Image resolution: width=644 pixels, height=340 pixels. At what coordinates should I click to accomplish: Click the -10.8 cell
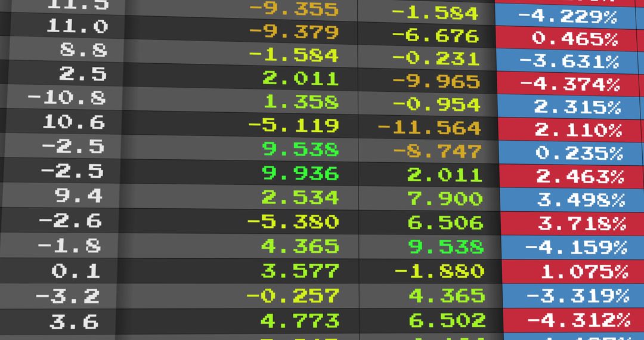point(67,98)
